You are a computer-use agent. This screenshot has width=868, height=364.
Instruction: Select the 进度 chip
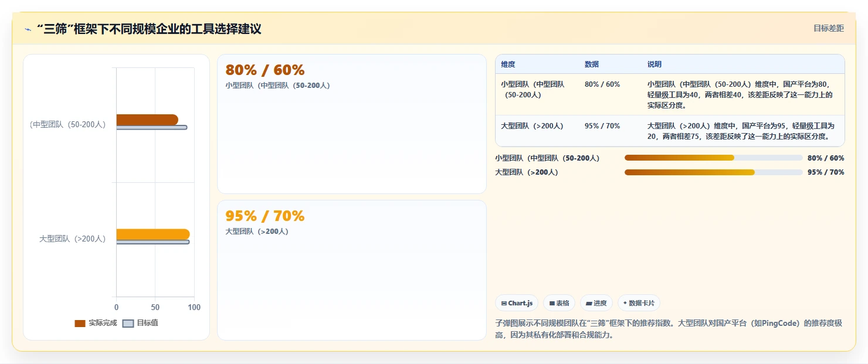point(596,303)
